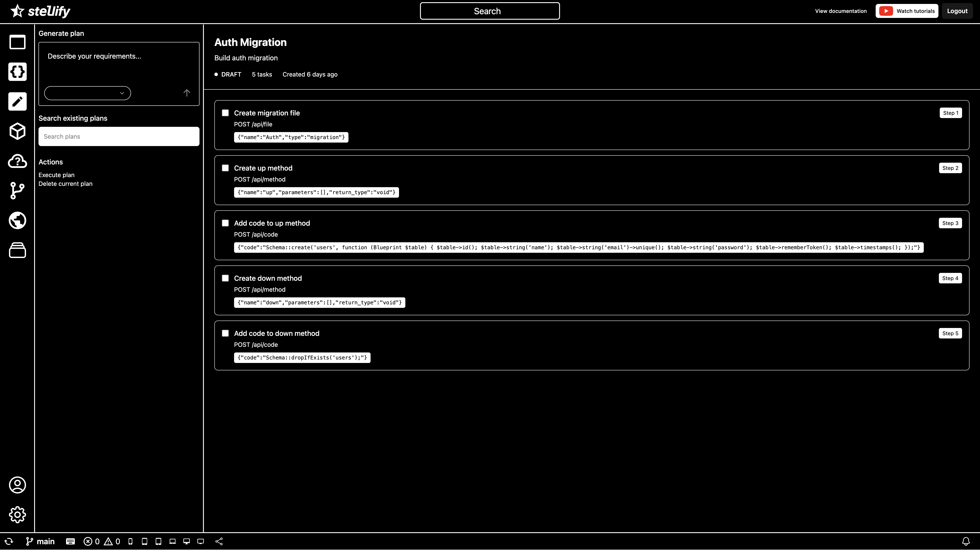Click the globe sidebar icon

17,220
